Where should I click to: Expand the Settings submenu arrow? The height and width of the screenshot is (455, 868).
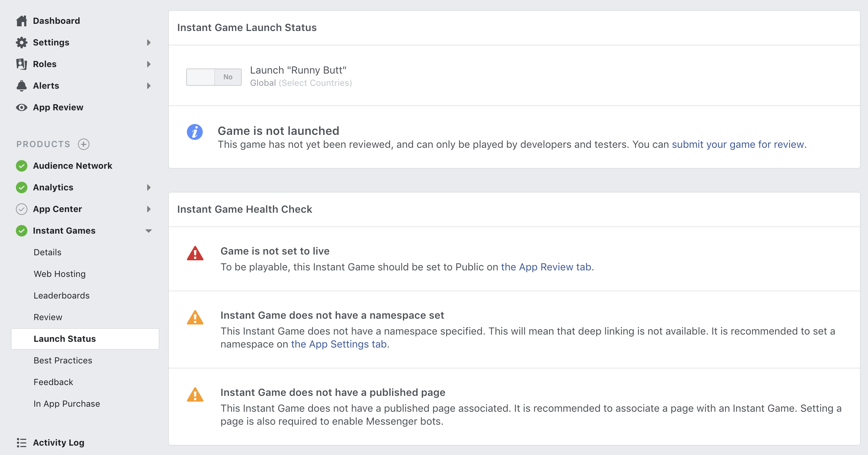click(x=149, y=43)
